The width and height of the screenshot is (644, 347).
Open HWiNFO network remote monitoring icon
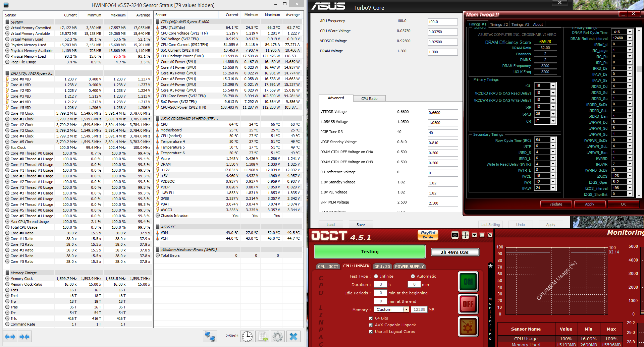210,336
